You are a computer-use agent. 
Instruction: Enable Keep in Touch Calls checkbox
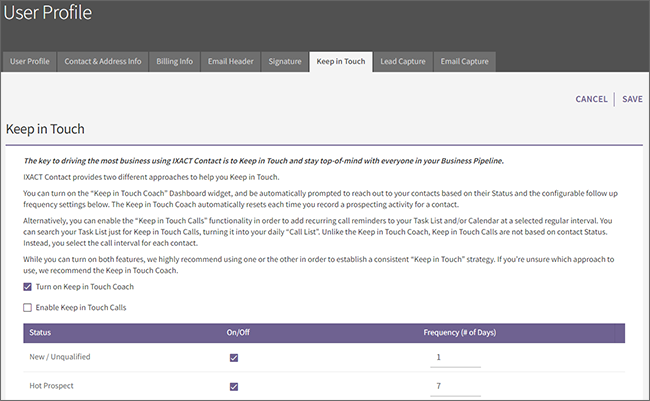27,307
